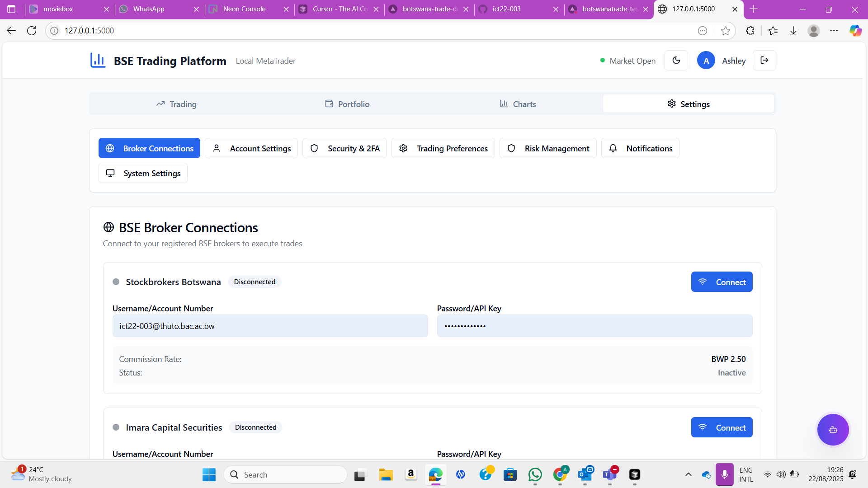868x488 pixels.
Task: Switch to the Portfolio tab
Action: [347, 104]
